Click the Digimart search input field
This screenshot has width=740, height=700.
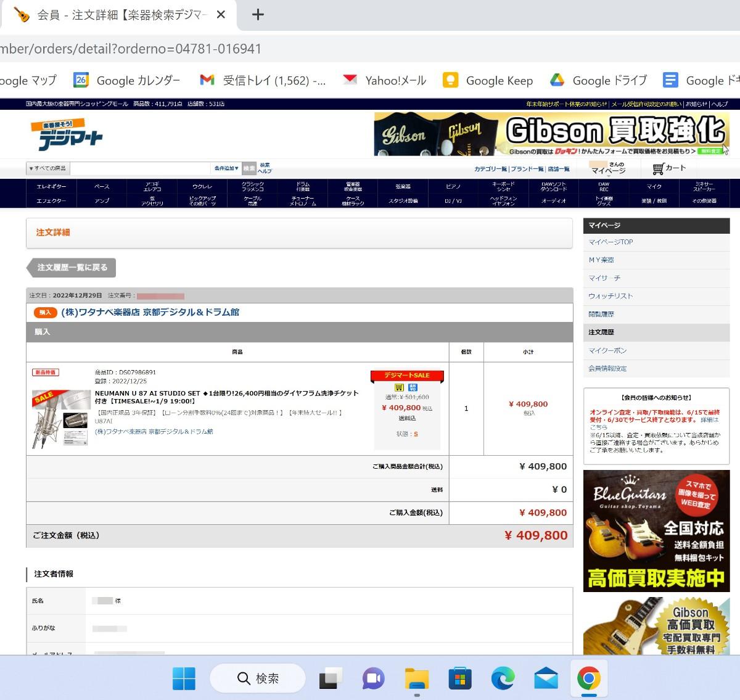[140, 168]
